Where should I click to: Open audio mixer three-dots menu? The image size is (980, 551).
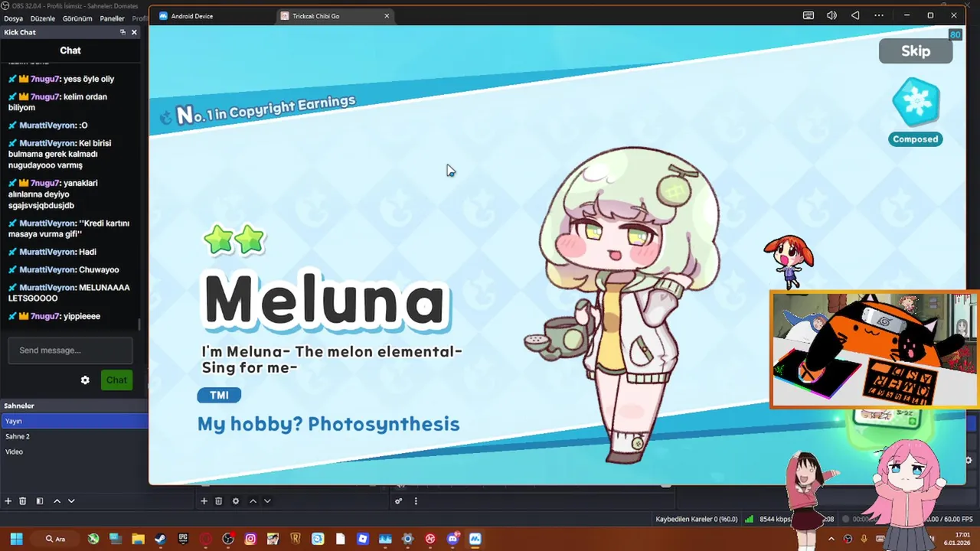coord(416,501)
